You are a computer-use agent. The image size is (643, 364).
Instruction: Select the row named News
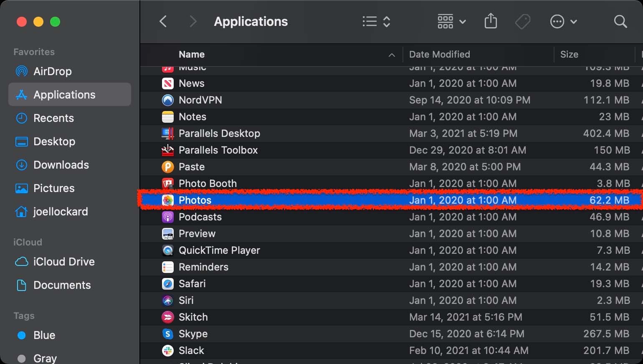click(392, 83)
